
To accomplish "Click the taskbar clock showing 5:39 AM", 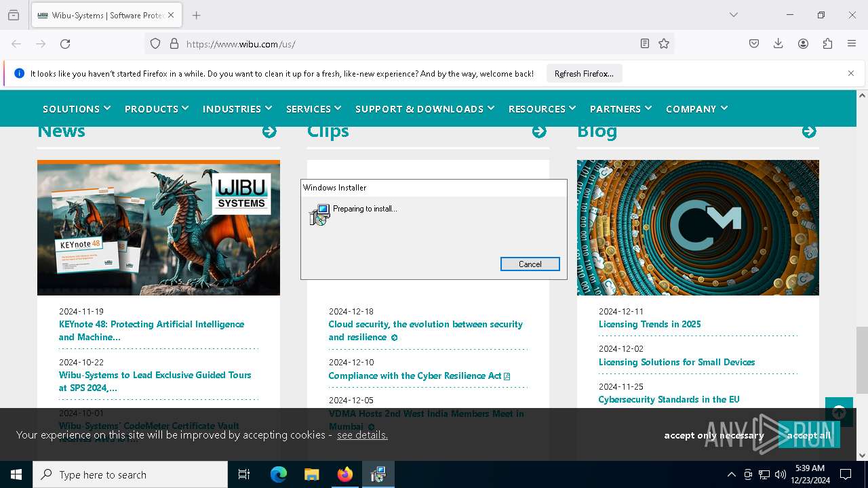I will tap(810, 474).
